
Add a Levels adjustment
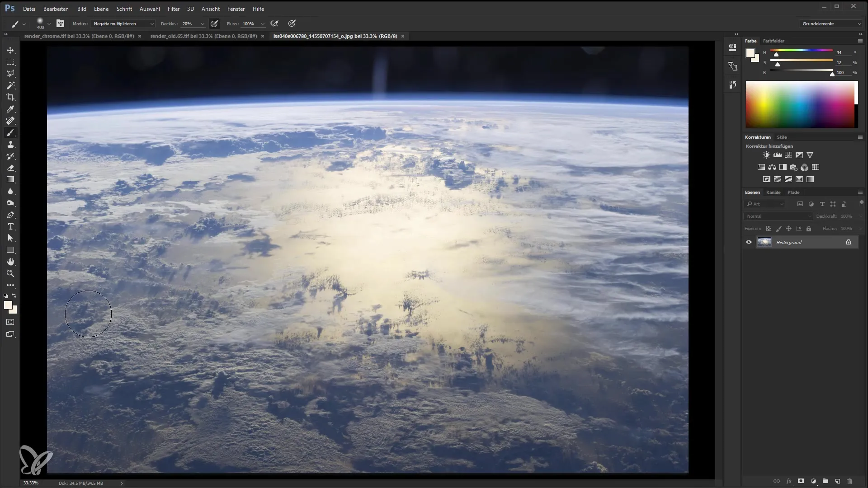pos(778,155)
